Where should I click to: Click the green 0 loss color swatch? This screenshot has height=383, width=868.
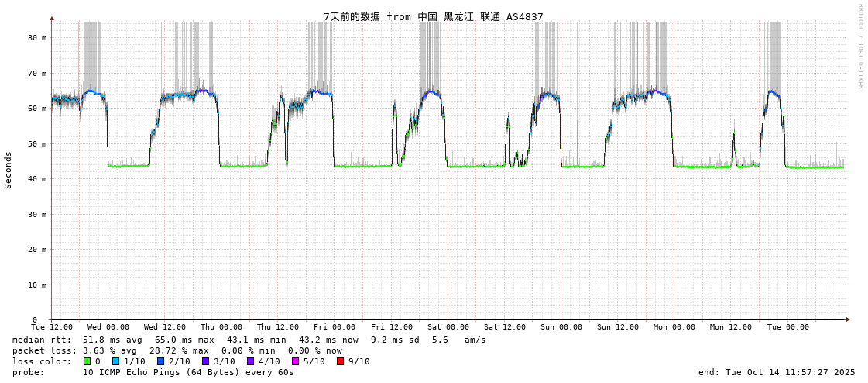click(87, 361)
